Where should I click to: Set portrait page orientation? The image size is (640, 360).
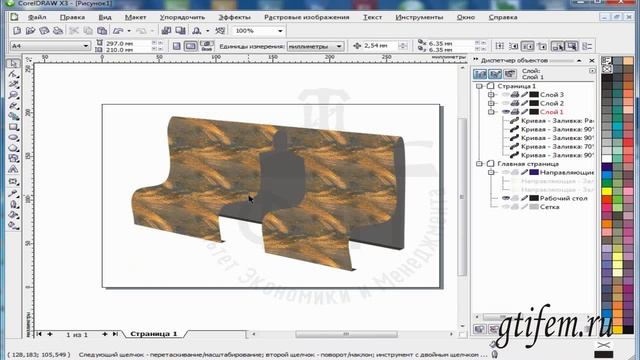tap(177, 46)
